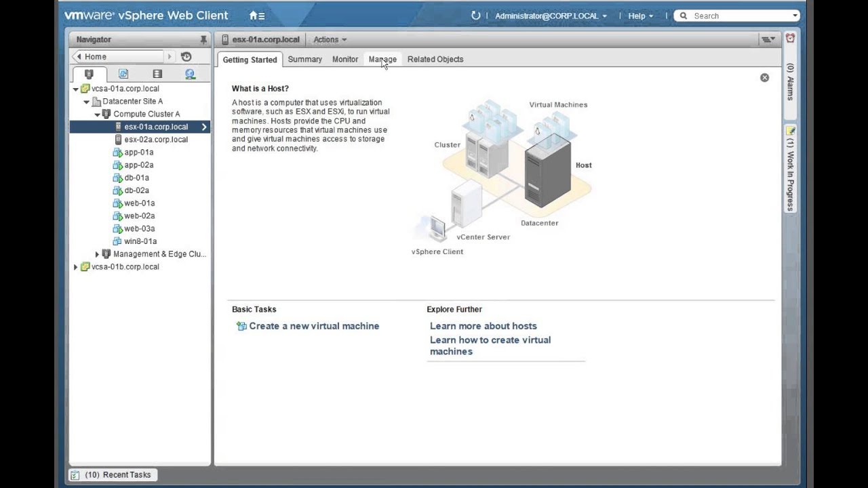Click the win8-01a virtual machine icon
Screen dimensions: 868x488
point(117,241)
